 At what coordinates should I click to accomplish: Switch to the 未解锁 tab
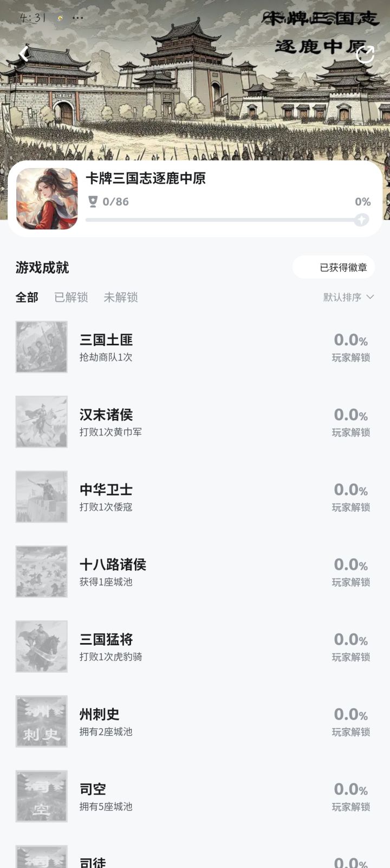pos(121,297)
